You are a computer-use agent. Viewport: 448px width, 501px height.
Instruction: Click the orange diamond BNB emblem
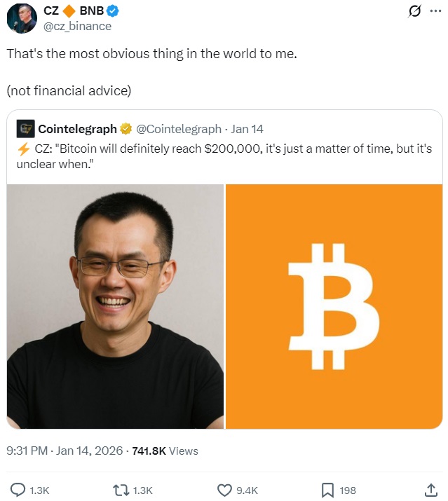coord(69,11)
